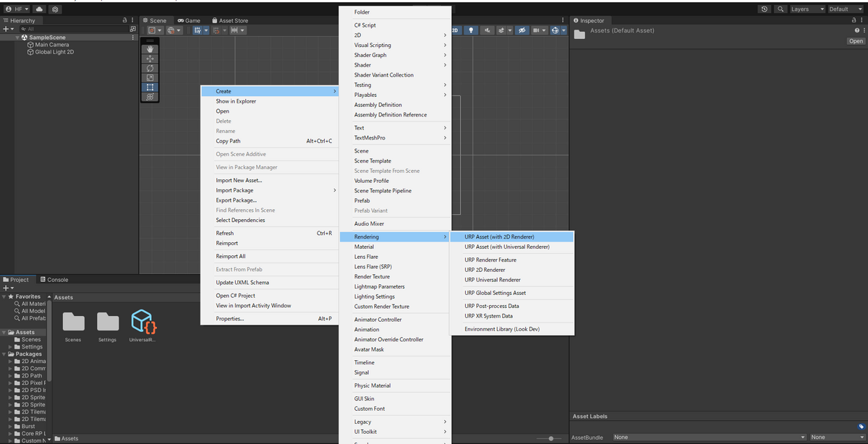Click the Open button in Inspector
The height and width of the screenshot is (444, 868).
pos(856,41)
